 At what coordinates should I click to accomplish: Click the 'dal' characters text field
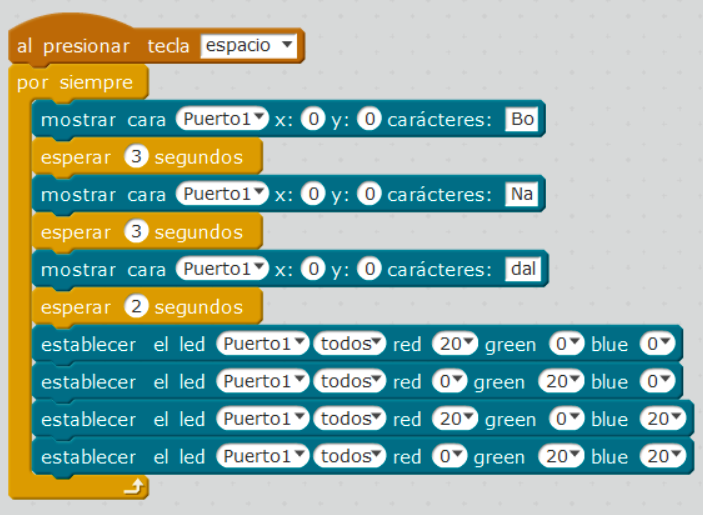pos(524,269)
